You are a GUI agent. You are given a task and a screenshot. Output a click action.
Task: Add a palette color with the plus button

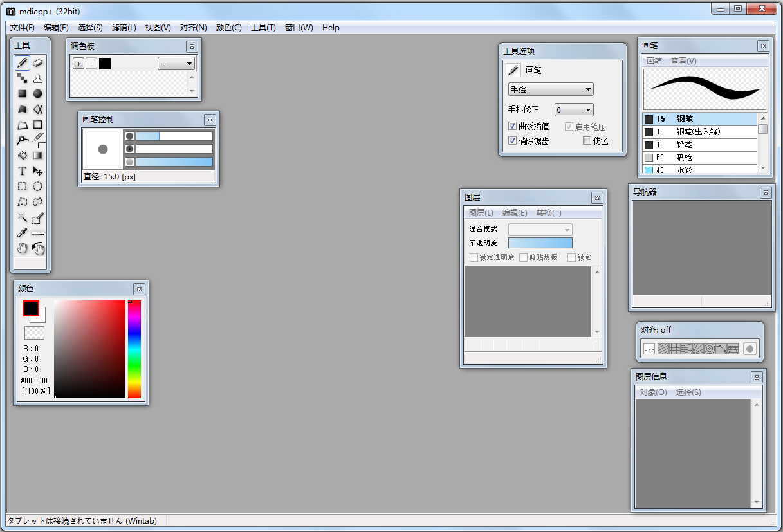click(x=78, y=63)
